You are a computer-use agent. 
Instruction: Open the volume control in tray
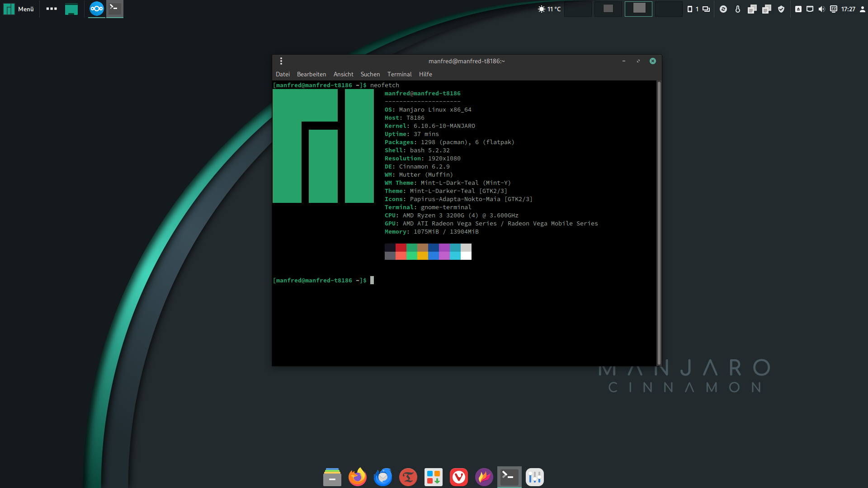click(x=821, y=9)
